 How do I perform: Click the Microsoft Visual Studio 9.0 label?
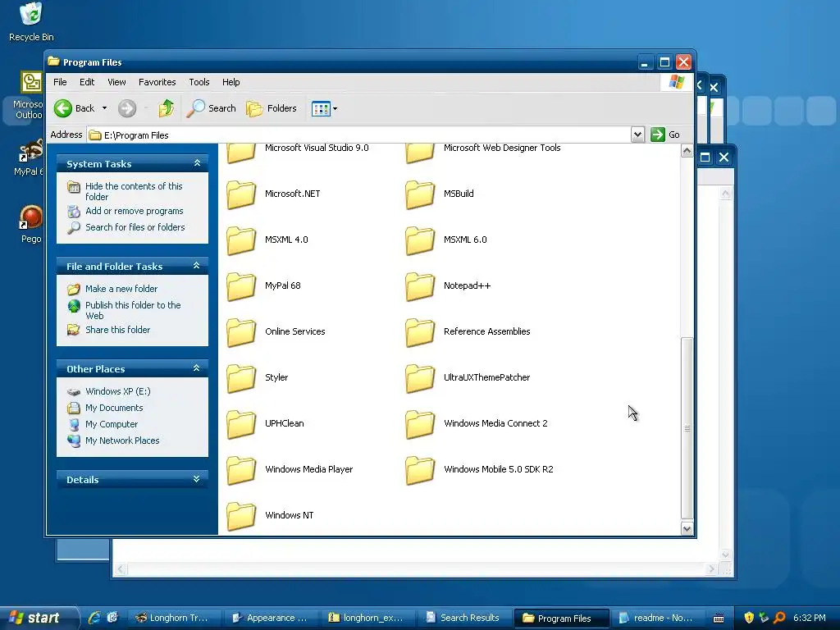click(x=317, y=148)
